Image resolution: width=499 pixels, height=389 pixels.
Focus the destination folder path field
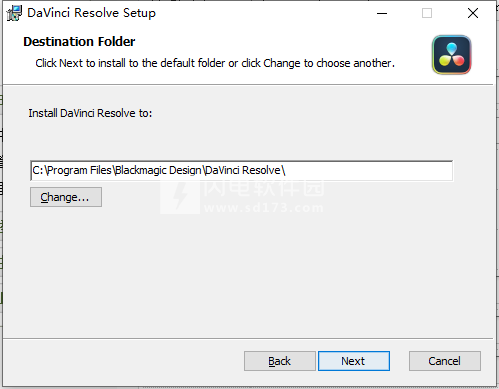click(x=241, y=170)
